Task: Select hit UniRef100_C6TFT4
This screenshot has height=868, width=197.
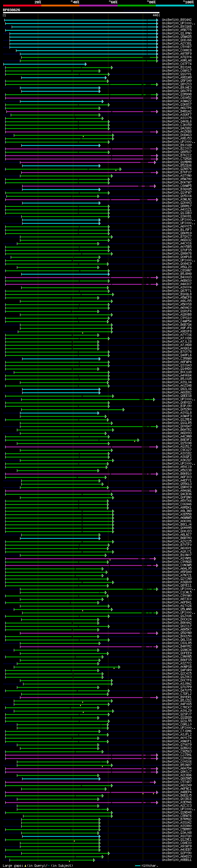Action: (x=177, y=64)
